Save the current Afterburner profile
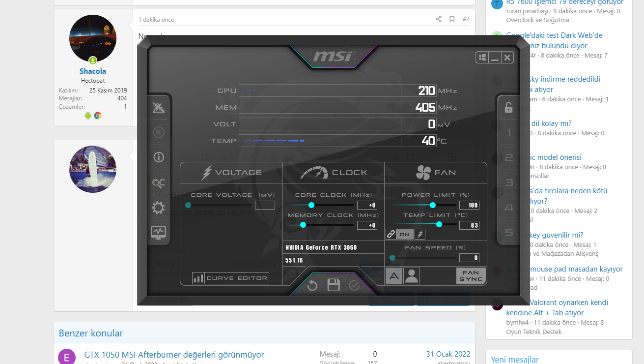 pos(334,285)
